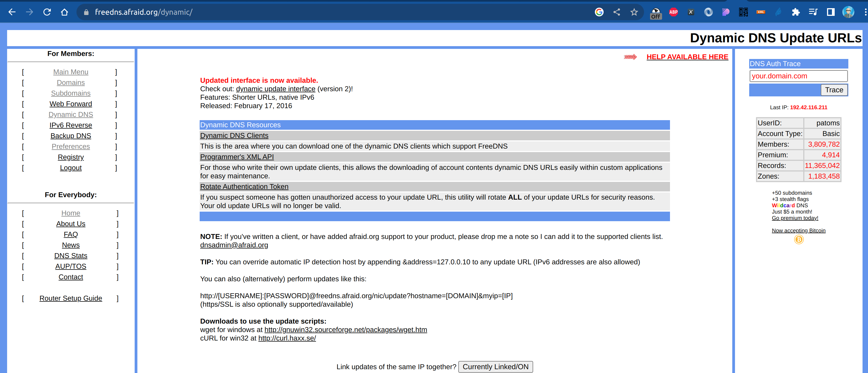Click Logout in the sidebar
This screenshot has width=868, height=373.
pos(71,168)
